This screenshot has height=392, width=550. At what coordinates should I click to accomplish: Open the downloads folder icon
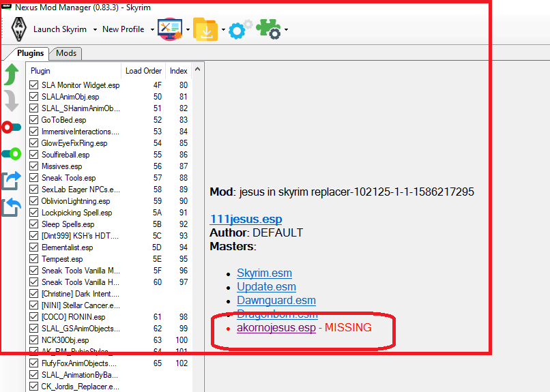point(205,29)
